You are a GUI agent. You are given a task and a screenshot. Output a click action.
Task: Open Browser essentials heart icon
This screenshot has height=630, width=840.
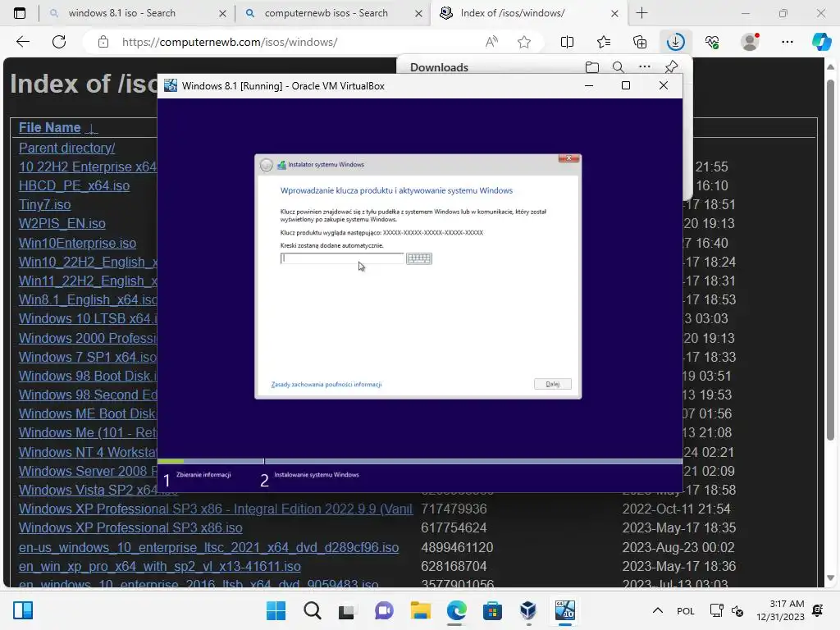(712, 42)
